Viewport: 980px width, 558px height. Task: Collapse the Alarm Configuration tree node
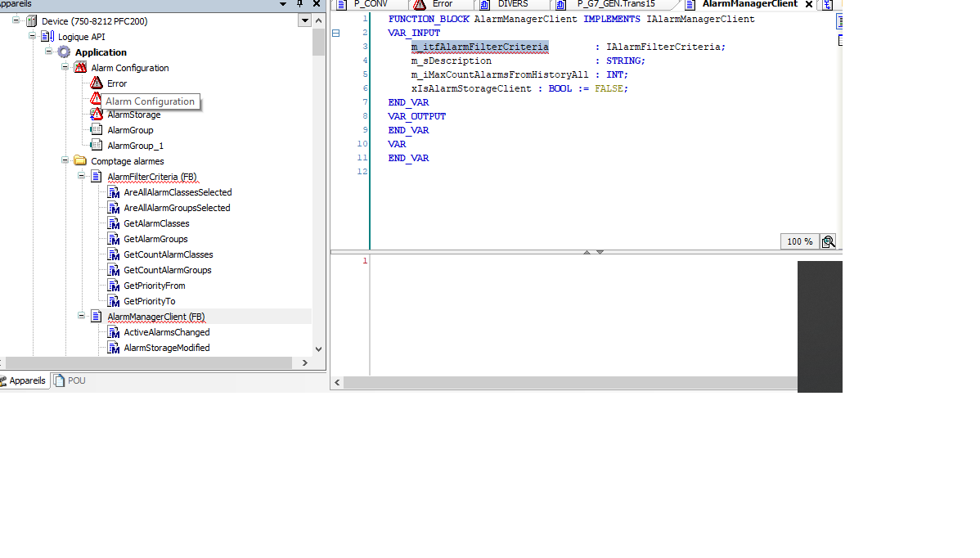point(65,68)
